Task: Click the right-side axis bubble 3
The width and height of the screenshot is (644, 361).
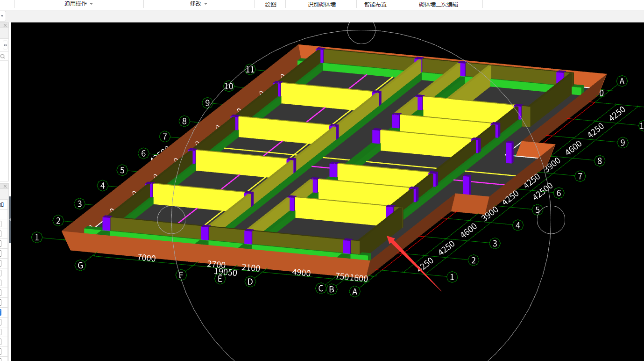Action: 495,243
